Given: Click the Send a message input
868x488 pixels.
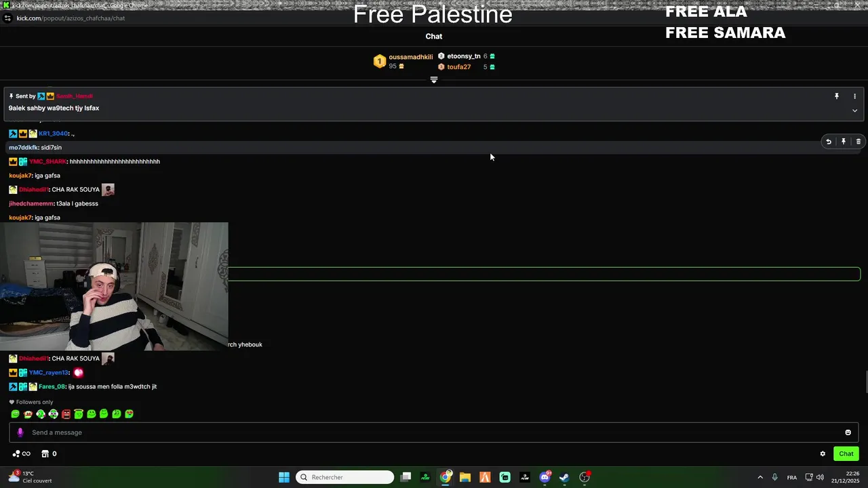Looking at the screenshot, I should tap(434, 432).
